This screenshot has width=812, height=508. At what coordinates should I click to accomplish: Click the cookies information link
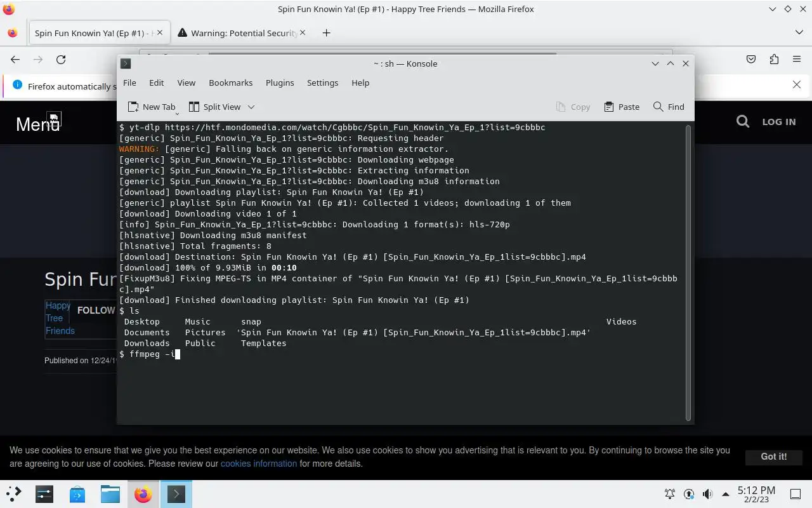[259, 464]
